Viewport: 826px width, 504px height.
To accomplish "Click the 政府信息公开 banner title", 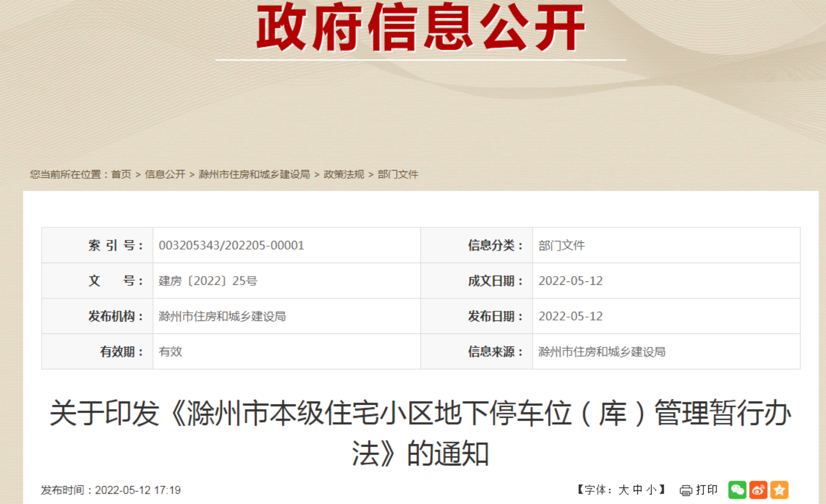I will click(421, 27).
